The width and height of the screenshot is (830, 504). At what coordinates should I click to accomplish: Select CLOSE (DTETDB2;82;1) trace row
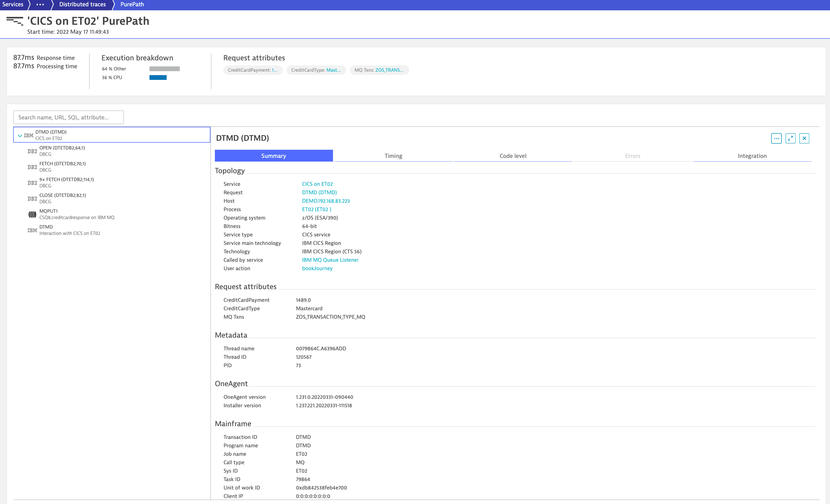pyautogui.click(x=112, y=198)
